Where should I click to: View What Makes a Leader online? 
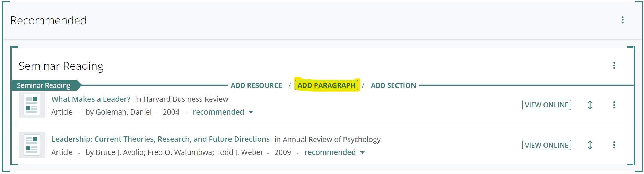[x=546, y=105]
